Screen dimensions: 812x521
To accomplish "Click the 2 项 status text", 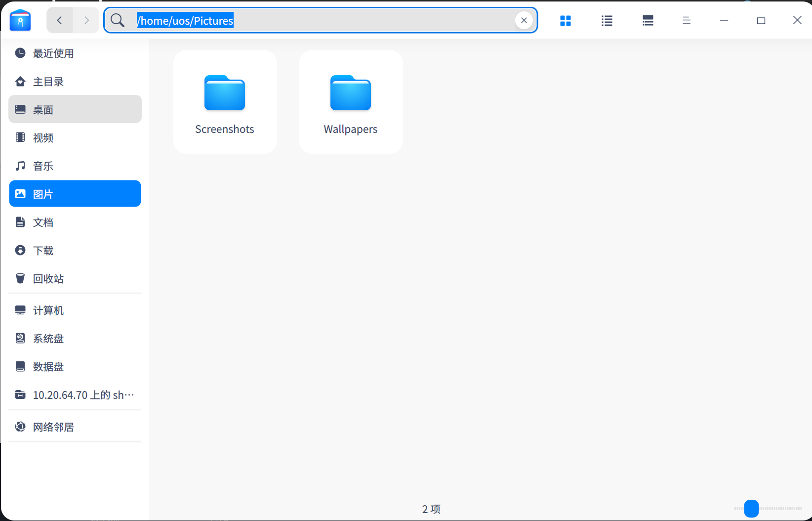I will pos(431,509).
